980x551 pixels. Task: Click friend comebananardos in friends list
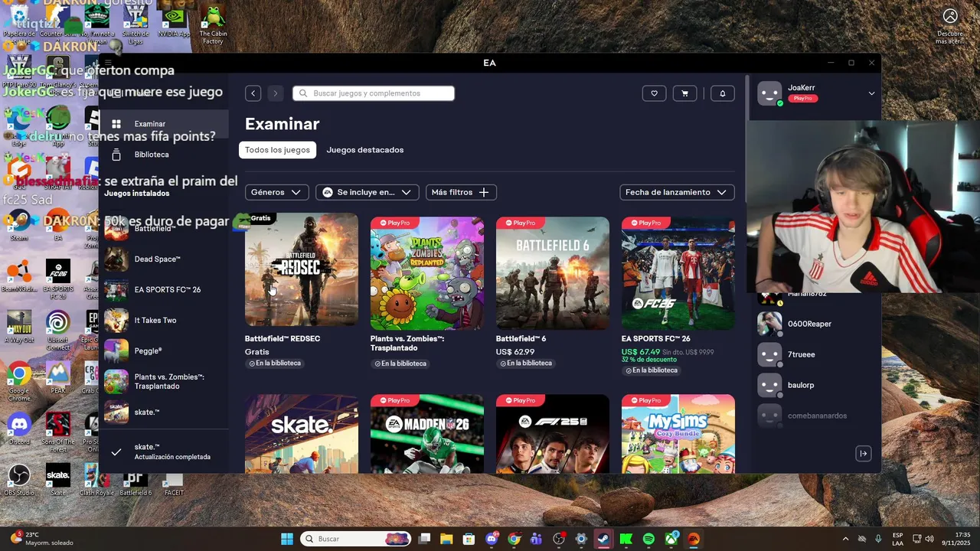[815, 416]
